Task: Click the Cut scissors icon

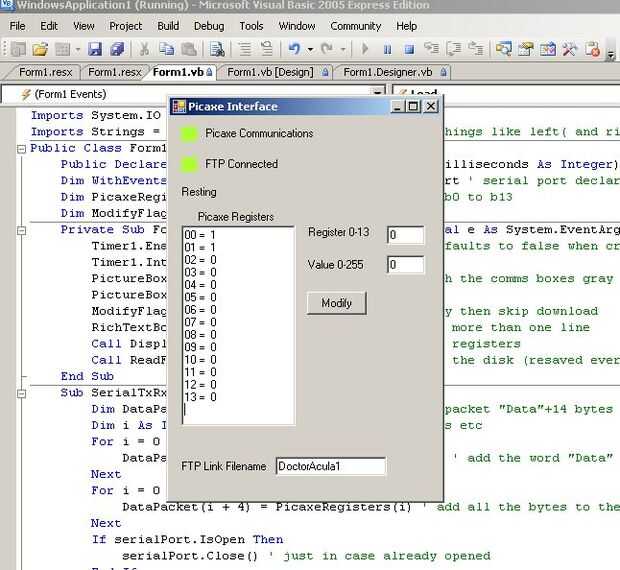Action: pos(144,48)
